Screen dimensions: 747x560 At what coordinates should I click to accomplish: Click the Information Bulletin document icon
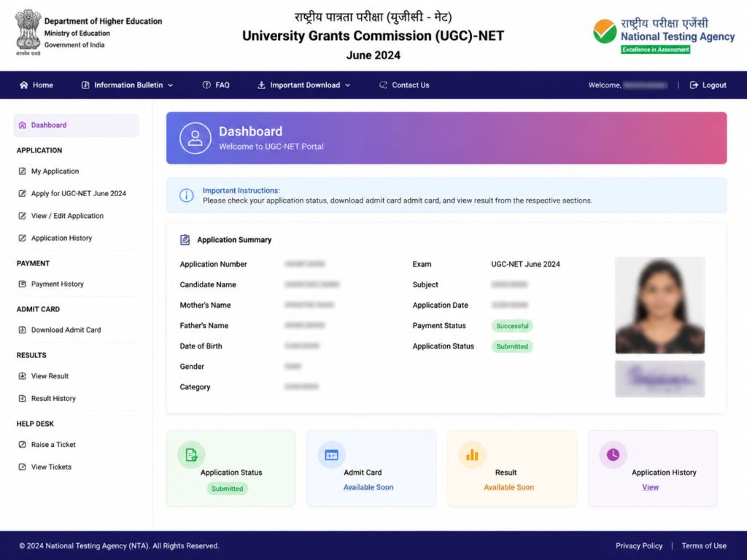tap(85, 85)
